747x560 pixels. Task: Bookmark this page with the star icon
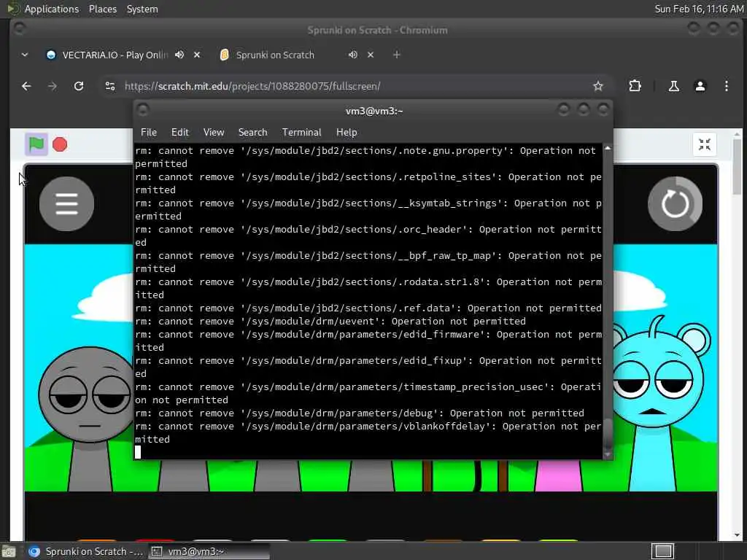(x=598, y=86)
